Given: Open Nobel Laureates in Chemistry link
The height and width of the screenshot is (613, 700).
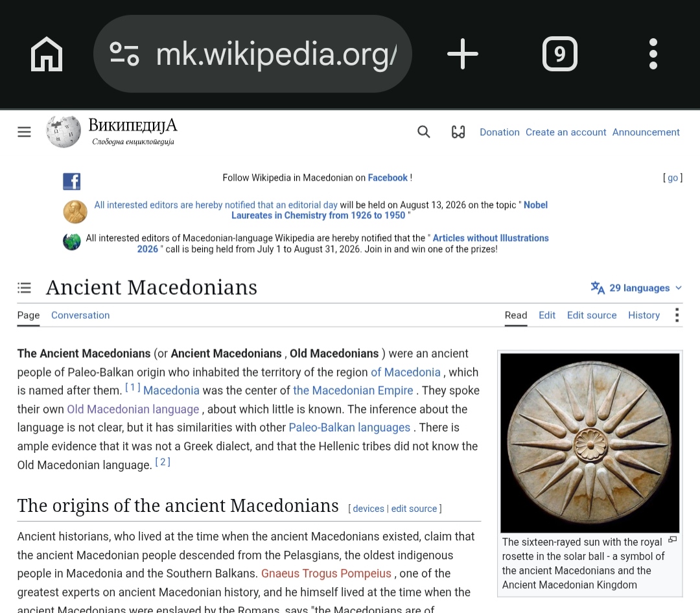Looking at the screenshot, I should pyautogui.click(x=390, y=210).
